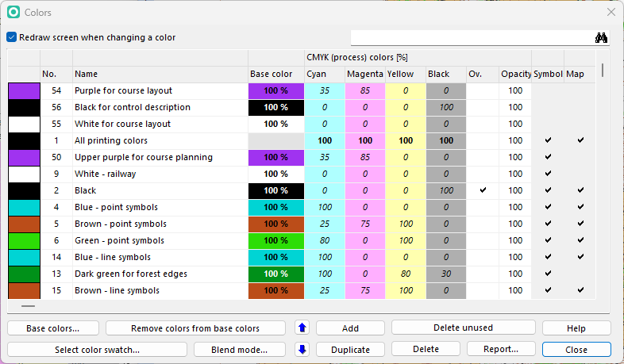The image size is (624, 364).
Task: Click the binoculars search icon
Action: [601, 38]
